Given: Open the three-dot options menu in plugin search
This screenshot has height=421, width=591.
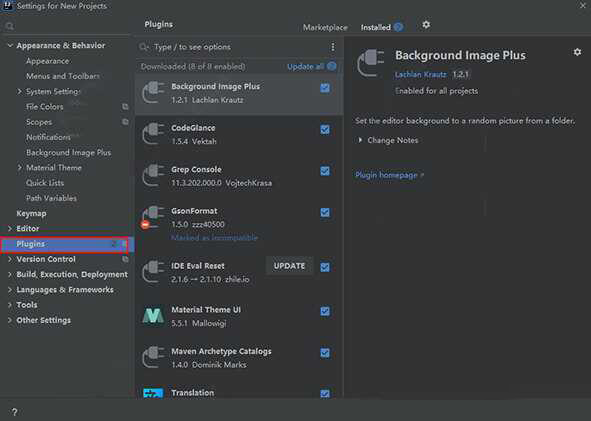Looking at the screenshot, I should tap(332, 47).
